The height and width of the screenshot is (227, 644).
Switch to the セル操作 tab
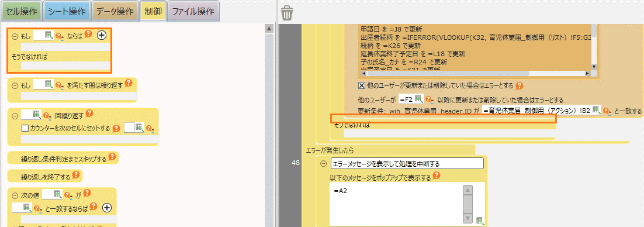22,12
